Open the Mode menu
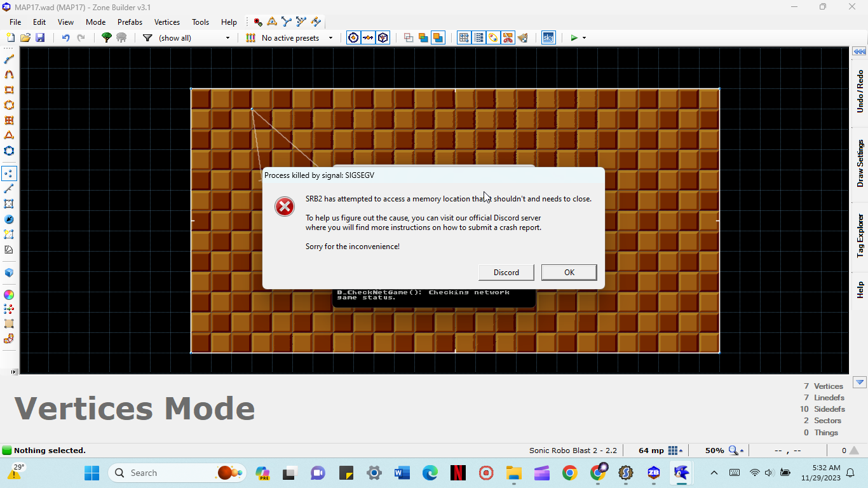 pos(96,22)
